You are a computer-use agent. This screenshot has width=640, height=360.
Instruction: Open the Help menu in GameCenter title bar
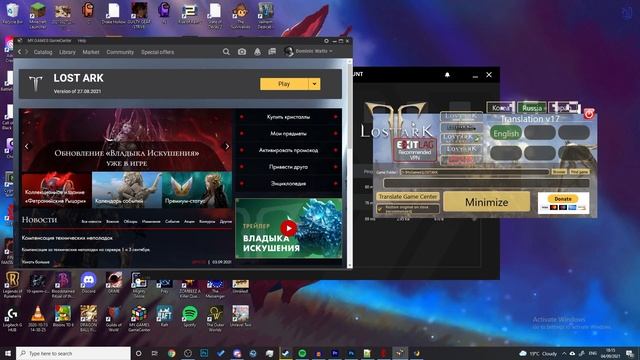82,41
